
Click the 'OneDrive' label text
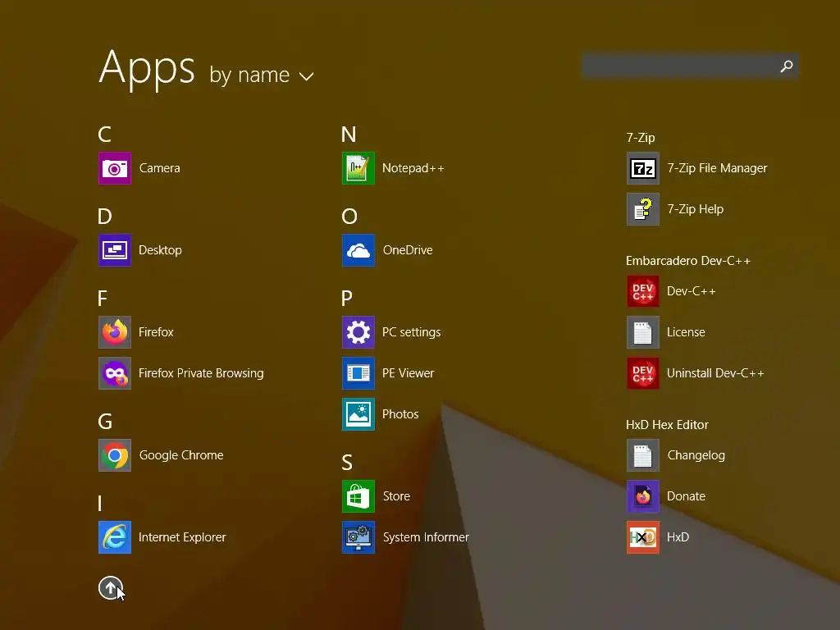point(408,250)
